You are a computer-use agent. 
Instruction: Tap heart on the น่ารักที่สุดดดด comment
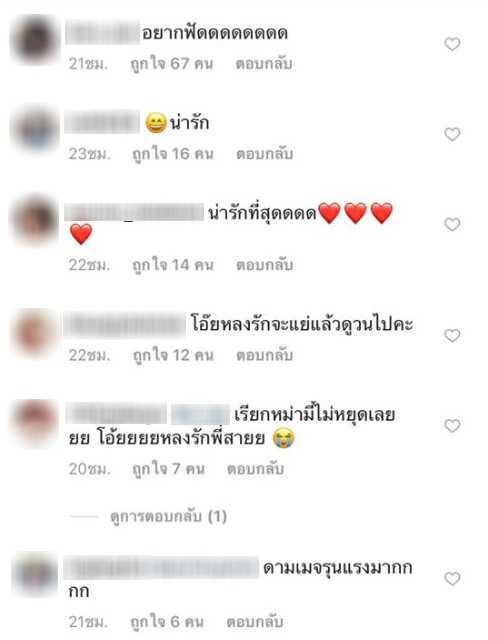[452, 224]
